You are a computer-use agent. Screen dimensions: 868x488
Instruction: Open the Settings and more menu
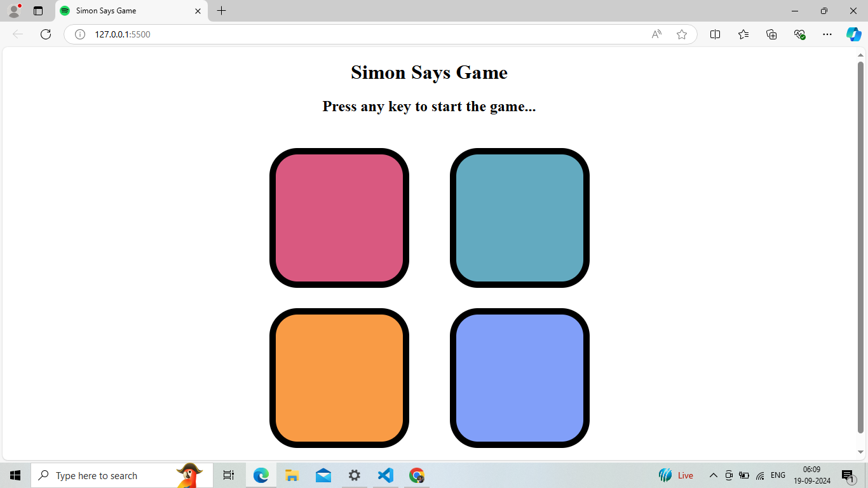pyautogui.click(x=827, y=34)
